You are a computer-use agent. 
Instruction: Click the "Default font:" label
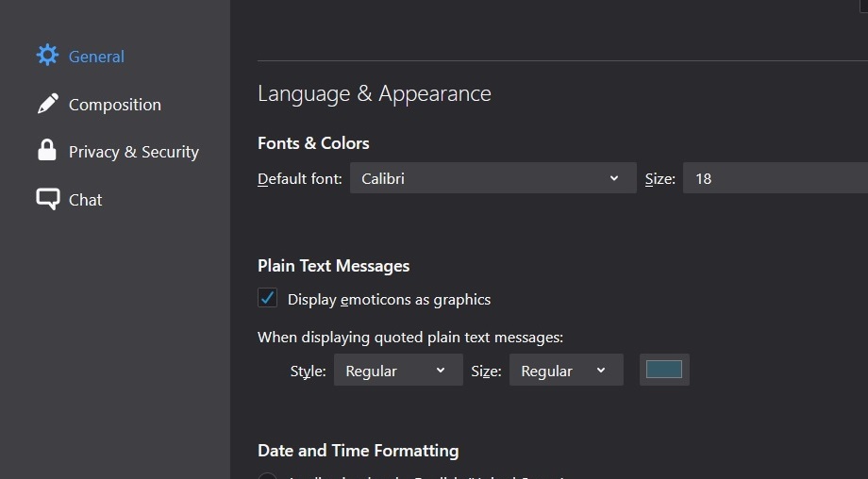click(x=300, y=179)
